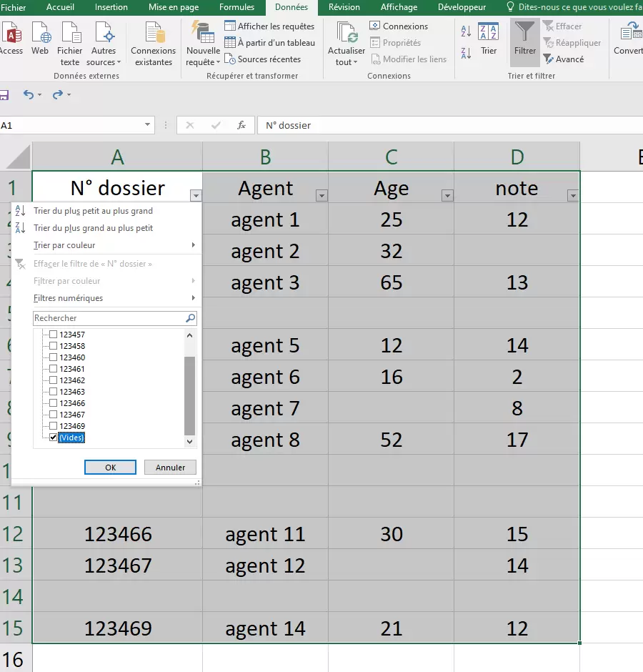The image size is (643, 672).
Task: Click the insert function fx icon
Action: point(241,125)
